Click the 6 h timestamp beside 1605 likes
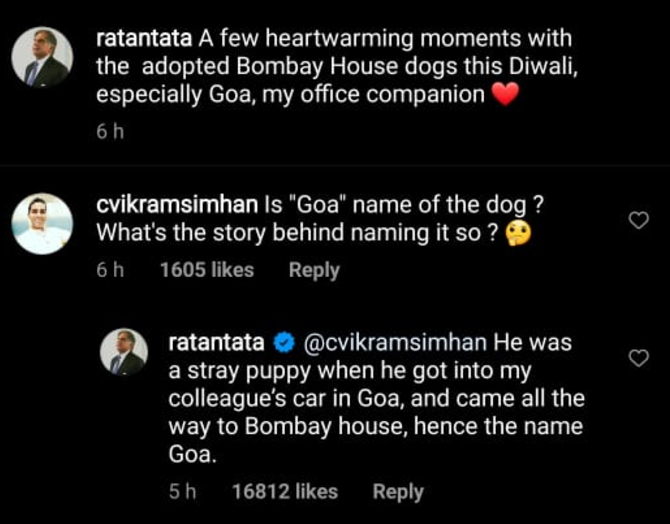Image resolution: width=670 pixels, height=524 pixels. click(108, 270)
